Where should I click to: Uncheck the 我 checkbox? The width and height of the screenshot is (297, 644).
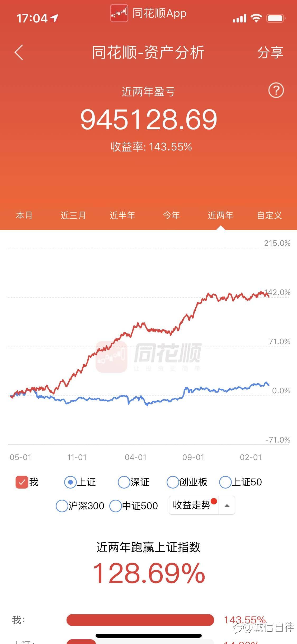click(x=22, y=482)
